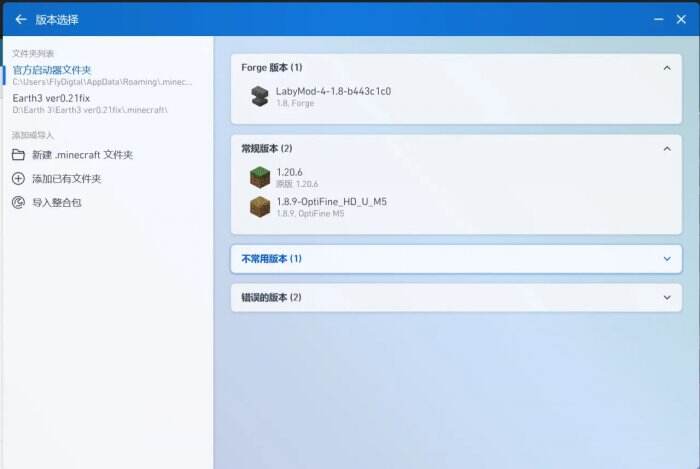Expand the 错误的版本 (2) section
Screen dimensions: 700x469
(667, 298)
